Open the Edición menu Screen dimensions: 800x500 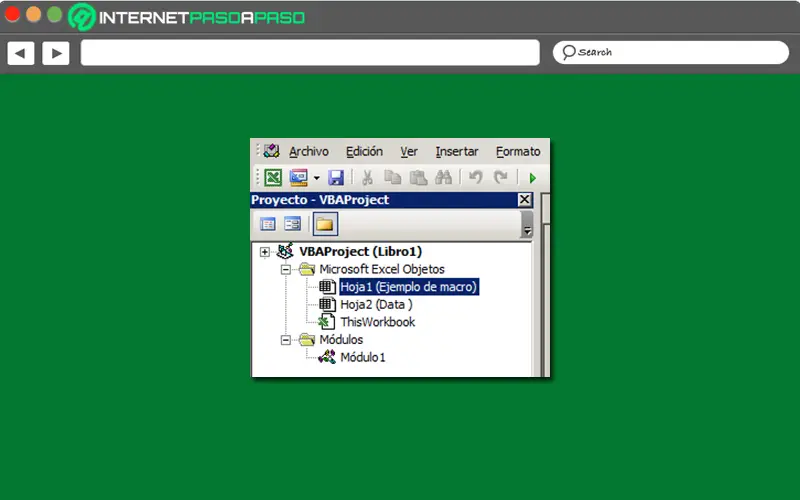[364, 152]
